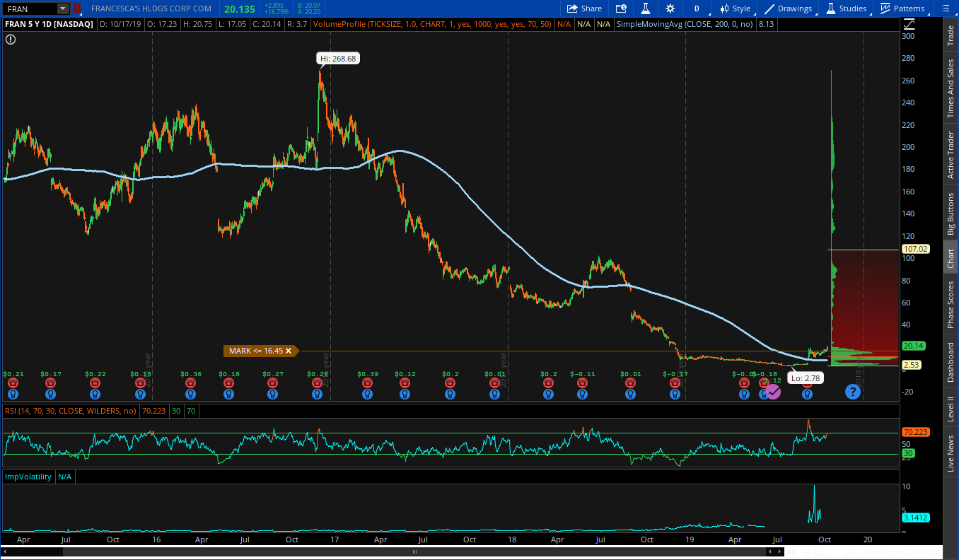This screenshot has height=560, width=959.
Task: Click the red earnings phone icon under $0.36
Action: (x=190, y=383)
